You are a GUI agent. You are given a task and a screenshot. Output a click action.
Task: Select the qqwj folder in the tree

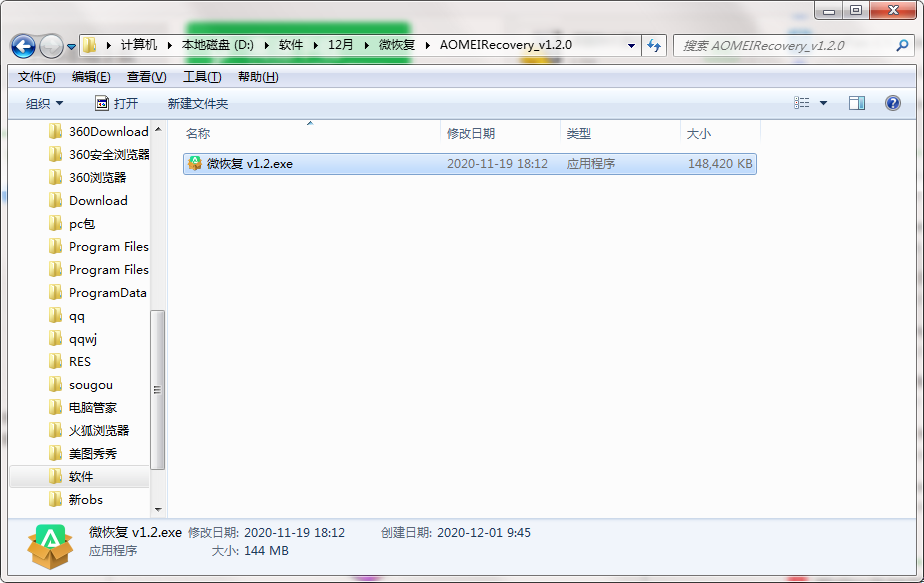pyautogui.click(x=82, y=340)
